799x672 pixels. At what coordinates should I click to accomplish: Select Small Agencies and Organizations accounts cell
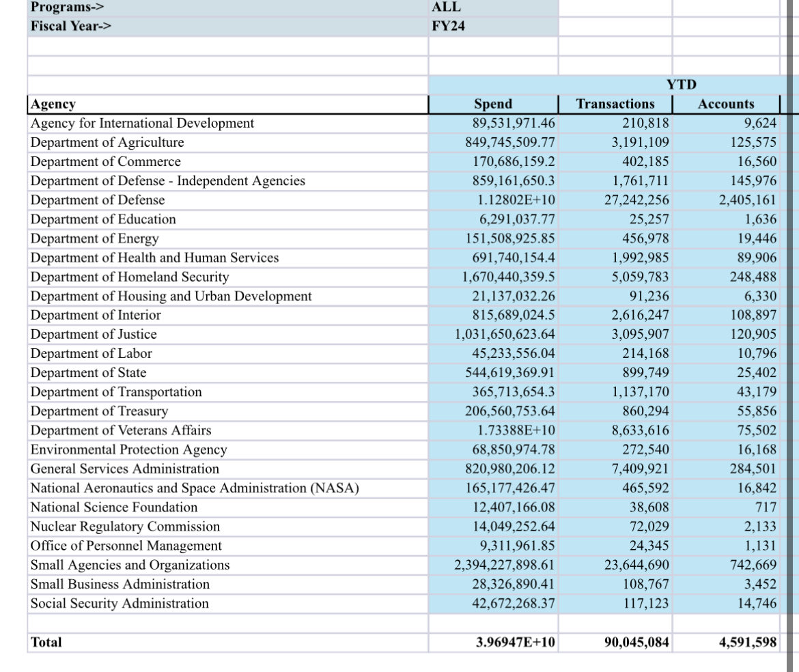[x=726, y=565]
